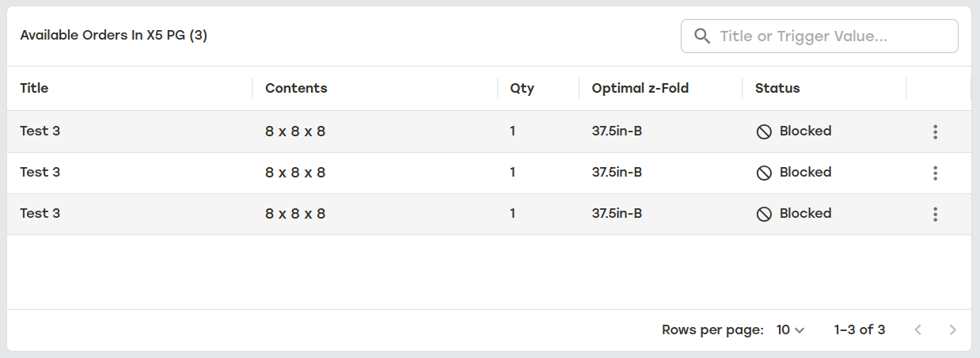Click the Blocked icon in the third row
Viewport: 980px width, 358px height.
(764, 214)
